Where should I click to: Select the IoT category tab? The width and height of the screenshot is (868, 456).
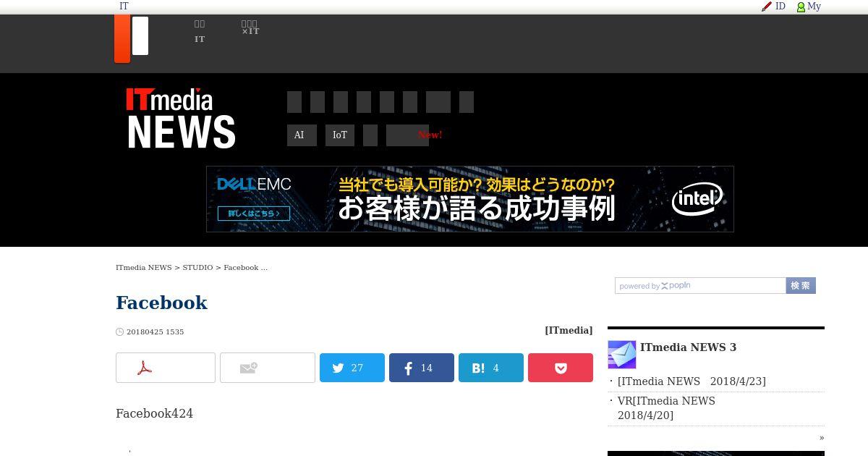point(340,135)
